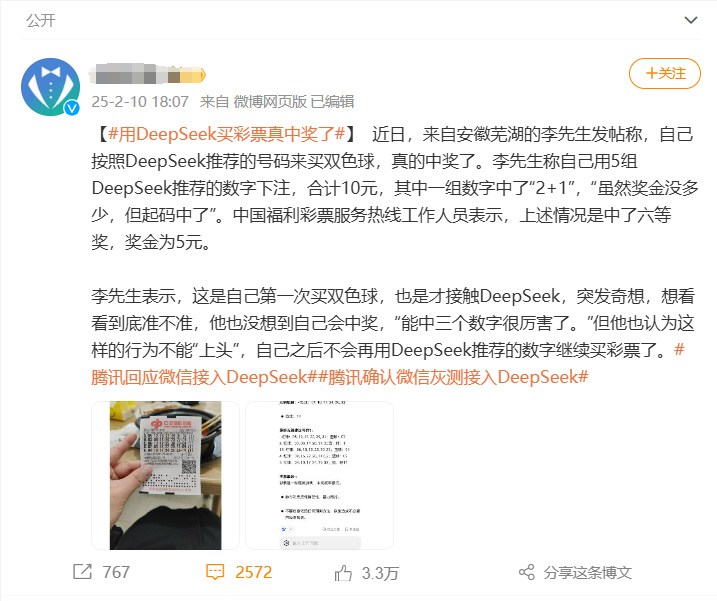
Task: View the DeepSeek chat screenshot thumbnail
Action: tap(319, 475)
